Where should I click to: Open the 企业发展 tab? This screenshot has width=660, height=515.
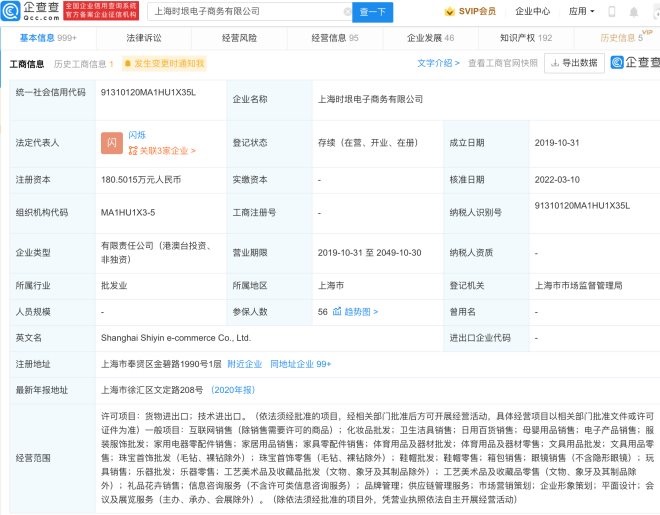[430, 37]
